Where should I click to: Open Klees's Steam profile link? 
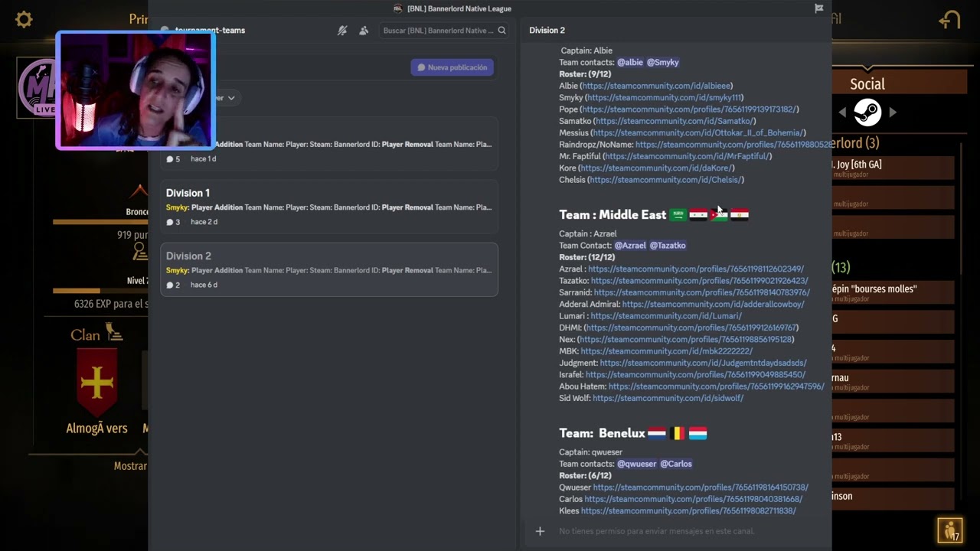[688, 511]
